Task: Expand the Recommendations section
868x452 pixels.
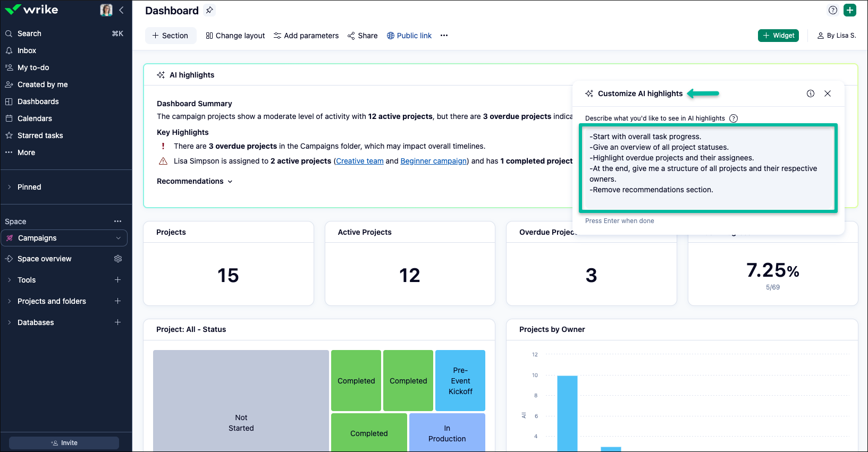Action: (x=195, y=181)
